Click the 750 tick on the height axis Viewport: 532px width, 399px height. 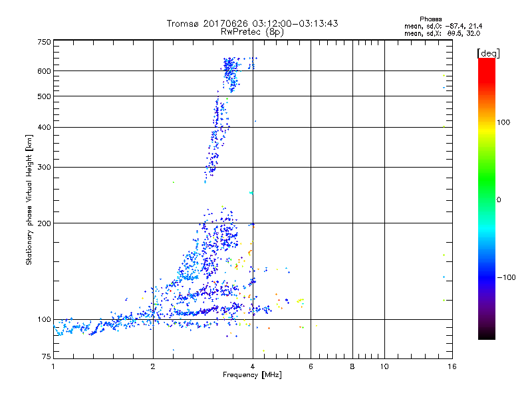(44, 42)
